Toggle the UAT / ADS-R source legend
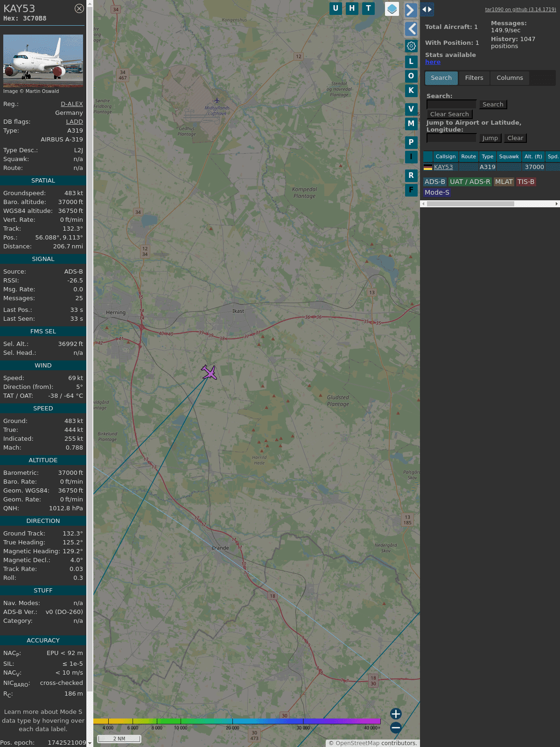The width and height of the screenshot is (560, 747). point(470,182)
